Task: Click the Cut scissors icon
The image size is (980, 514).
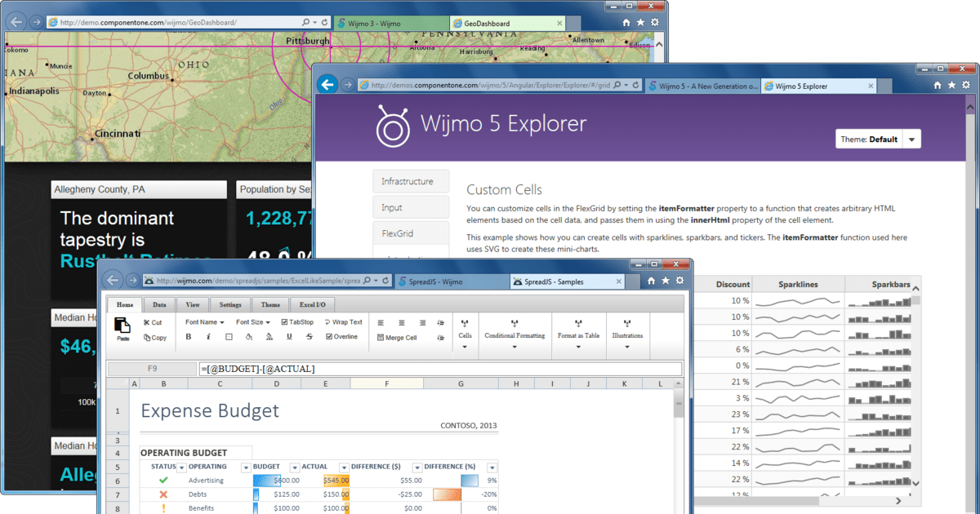Action: tap(147, 322)
